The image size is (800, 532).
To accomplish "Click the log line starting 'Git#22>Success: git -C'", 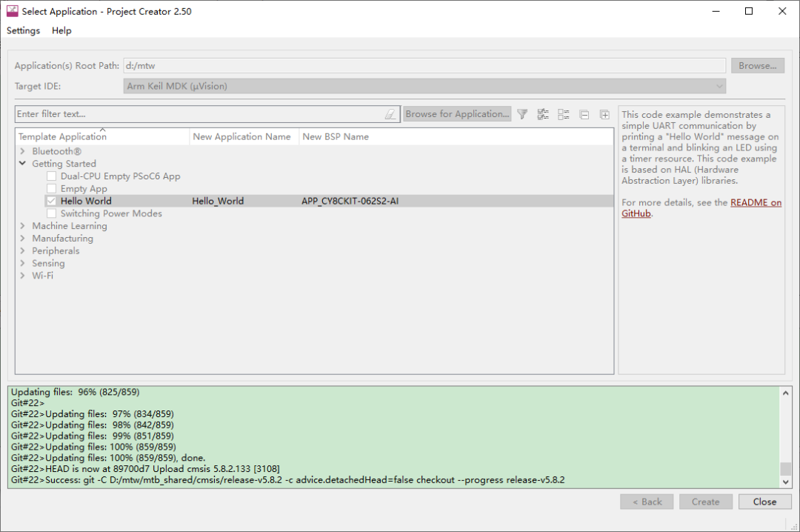I will click(x=287, y=480).
